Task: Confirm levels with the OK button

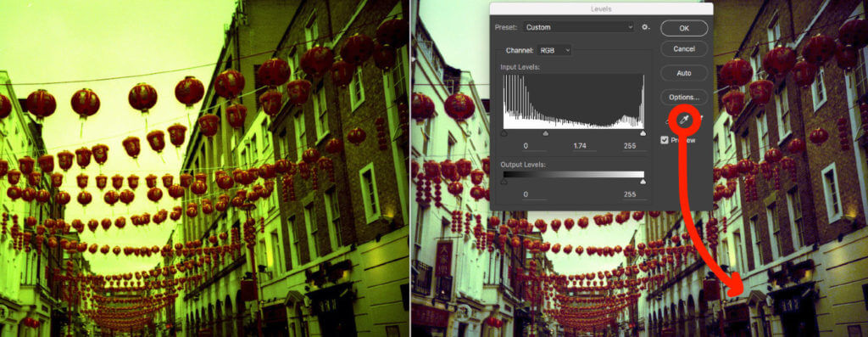Action: (684, 28)
